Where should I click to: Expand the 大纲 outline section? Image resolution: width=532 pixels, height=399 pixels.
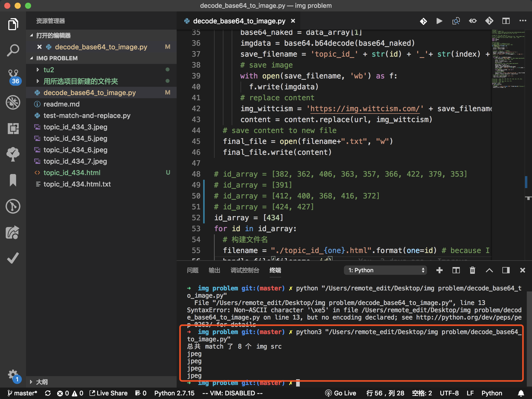pos(42,382)
